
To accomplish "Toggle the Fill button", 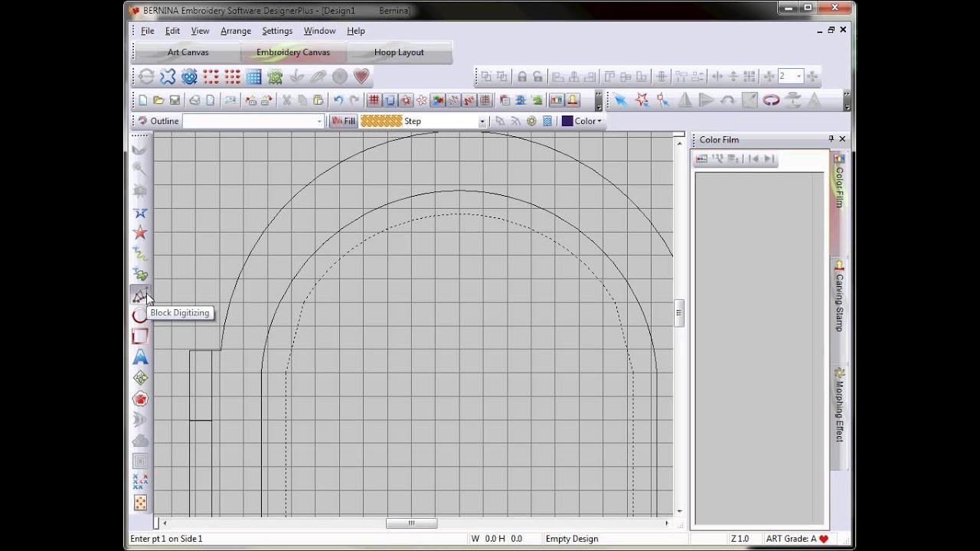I will (344, 121).
